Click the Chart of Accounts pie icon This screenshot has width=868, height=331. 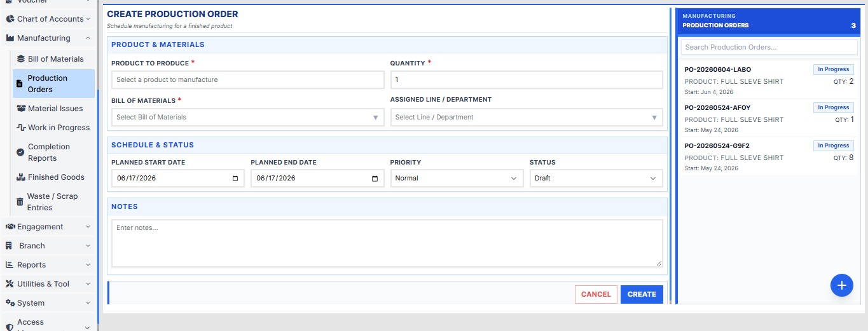[x=10, y=19]
